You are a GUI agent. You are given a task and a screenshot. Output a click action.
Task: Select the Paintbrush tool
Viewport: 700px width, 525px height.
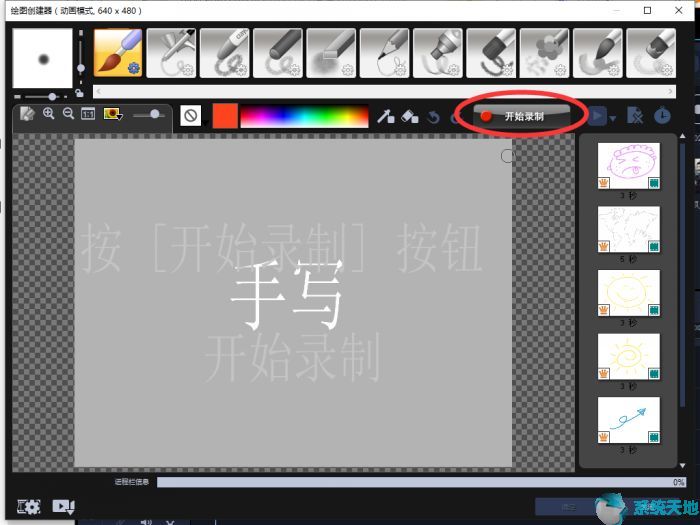click(x=118, y=53)
